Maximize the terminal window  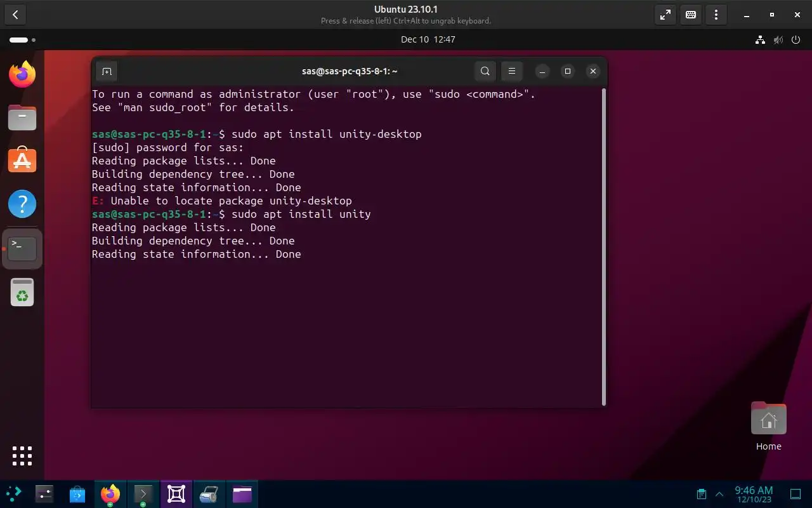point(568,71)
